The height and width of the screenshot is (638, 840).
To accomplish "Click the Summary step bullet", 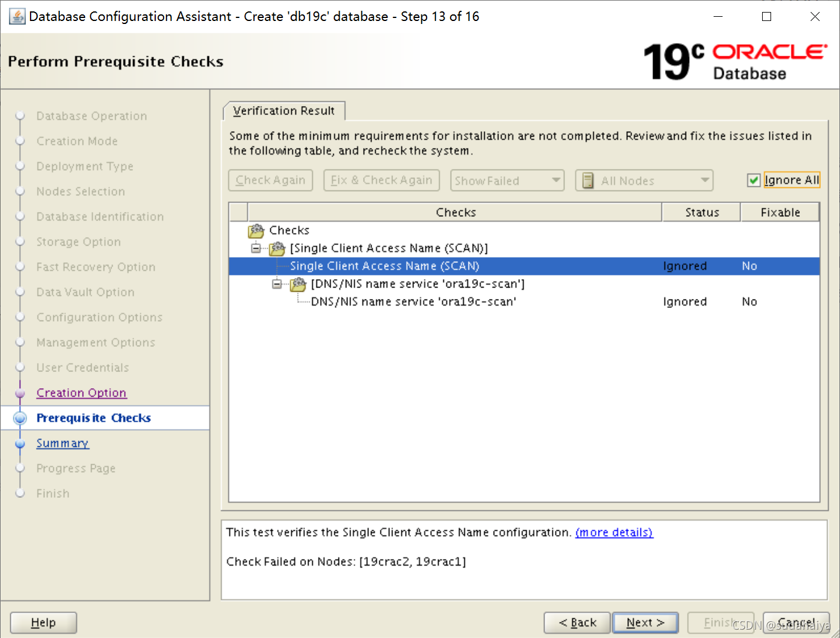I will point(20,443).
